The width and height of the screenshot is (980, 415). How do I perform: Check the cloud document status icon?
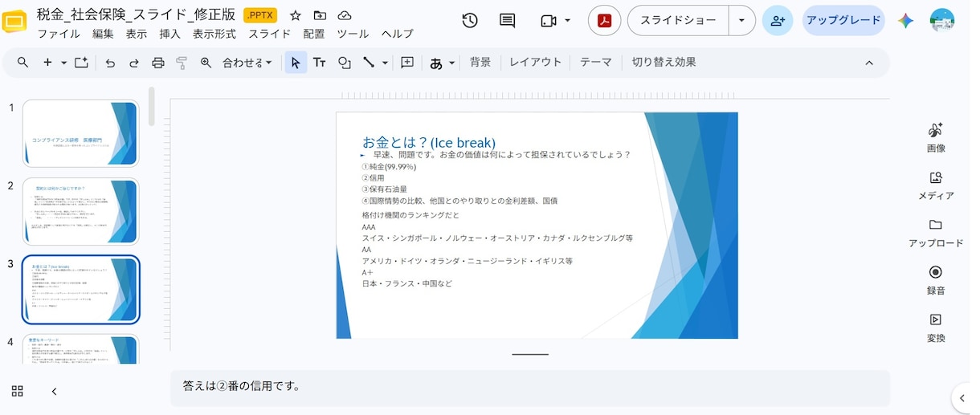pos(344,15)
